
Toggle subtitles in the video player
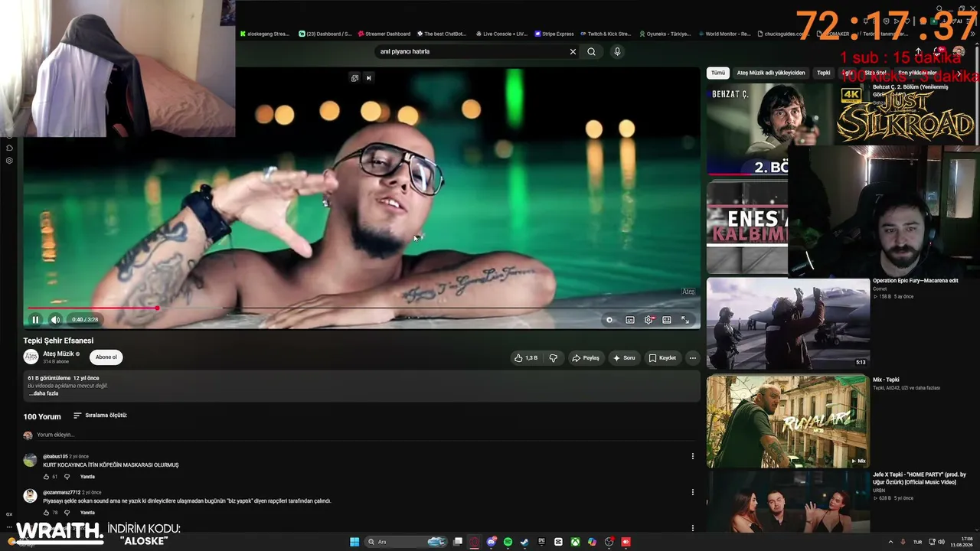[630, 320]
